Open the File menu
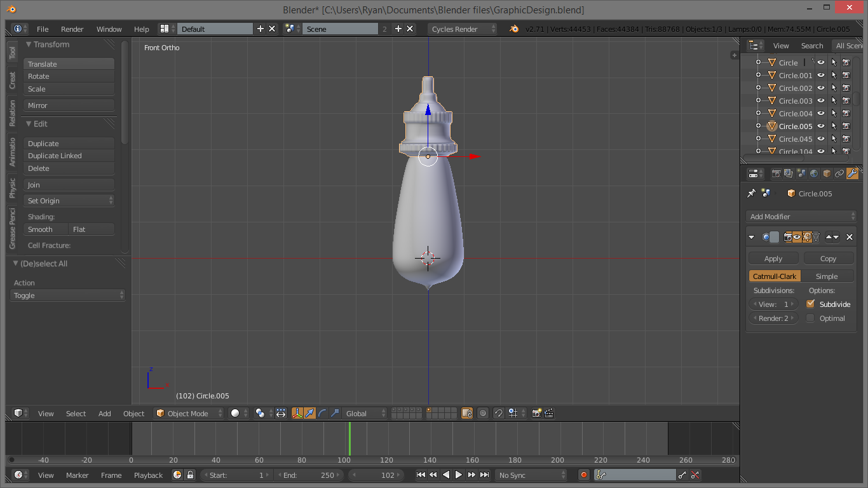This screenshot has height=488, width=868. pyautogui.click(x=43, y=29)
